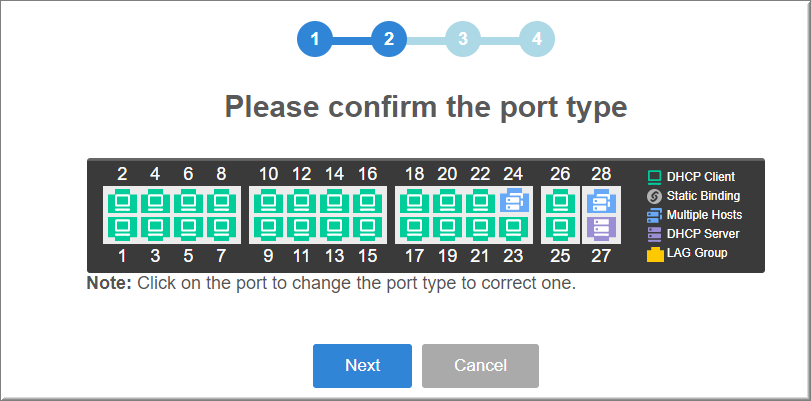Click the Static Binding legend icon

tap(655, 196)
